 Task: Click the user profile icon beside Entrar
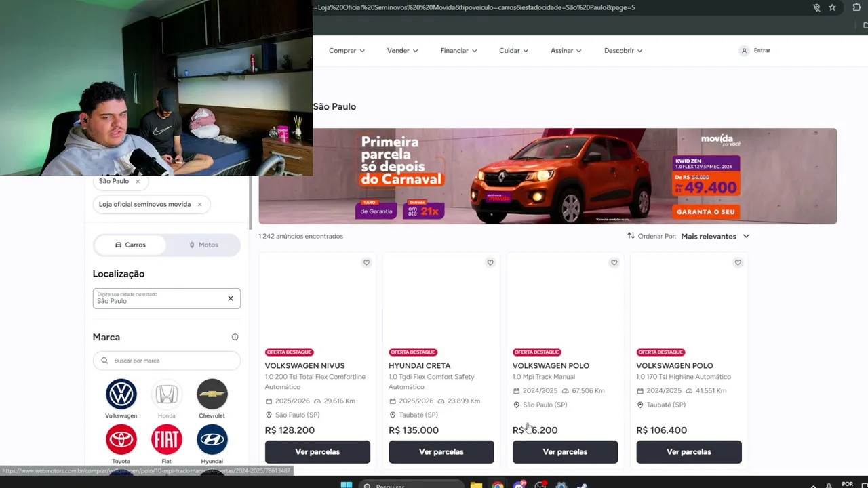pos(744,50)
